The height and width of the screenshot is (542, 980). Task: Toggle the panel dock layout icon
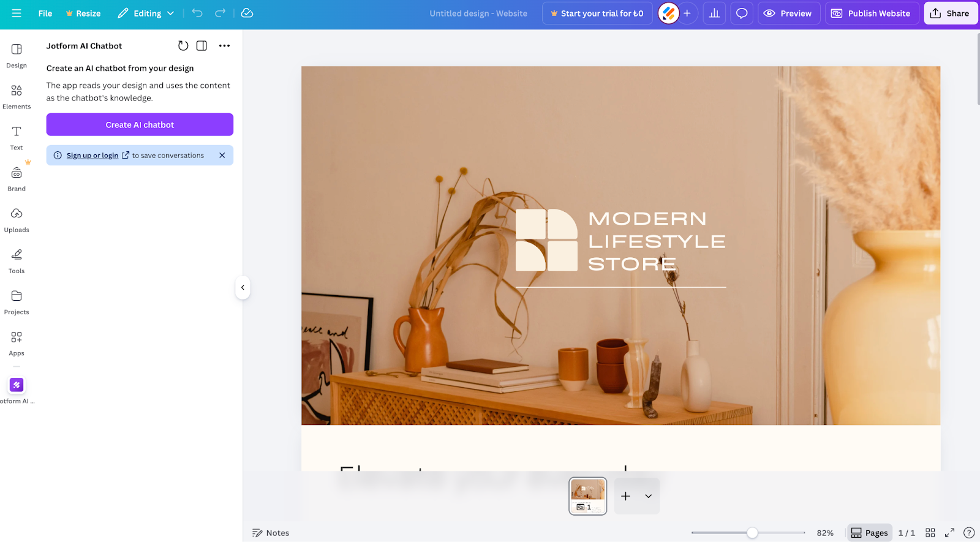202,46
